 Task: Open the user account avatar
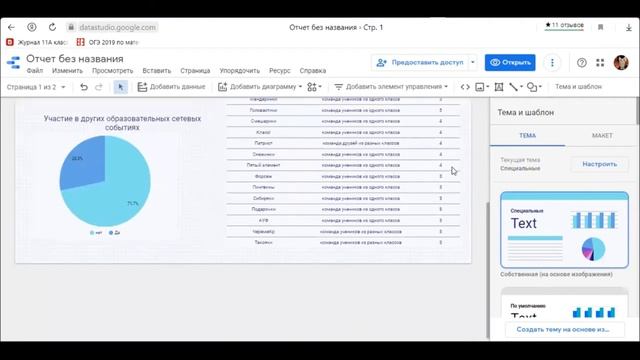tap(621, 62)
